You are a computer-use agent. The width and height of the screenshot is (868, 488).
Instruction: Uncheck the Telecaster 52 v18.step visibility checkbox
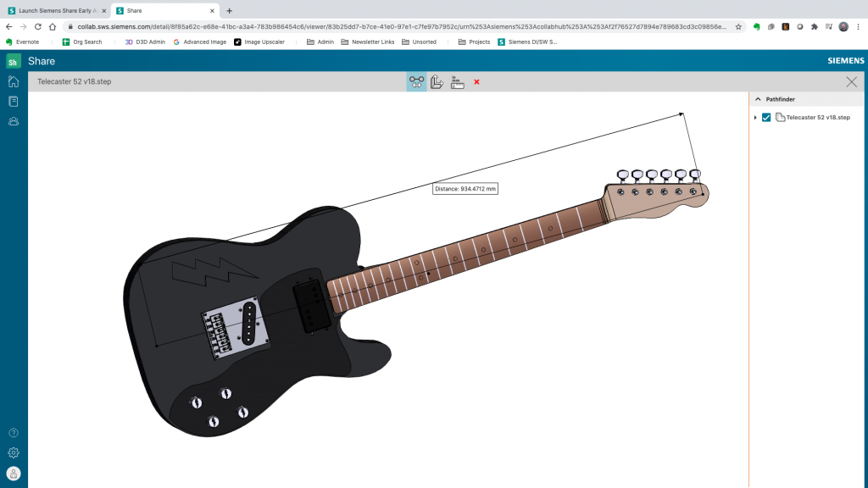[x=766, y=117]
